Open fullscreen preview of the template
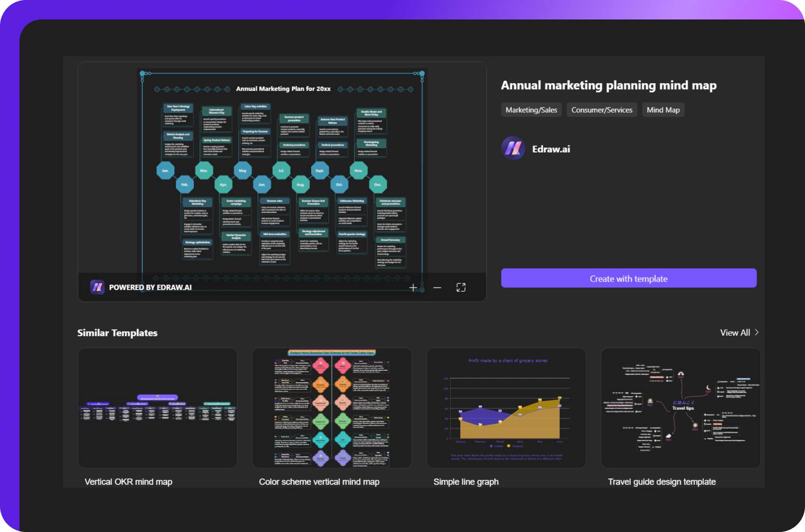 pos(461,288)
